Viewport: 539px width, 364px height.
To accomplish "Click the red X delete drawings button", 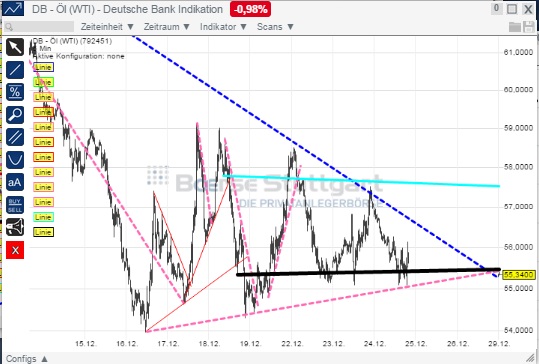I will (x=15, y=250).
